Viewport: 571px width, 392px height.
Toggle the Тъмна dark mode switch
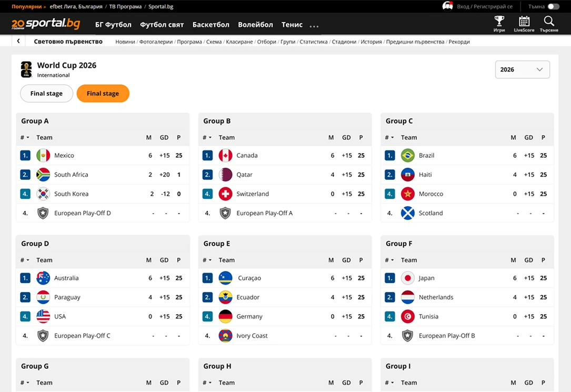click(x=554, y=6)
